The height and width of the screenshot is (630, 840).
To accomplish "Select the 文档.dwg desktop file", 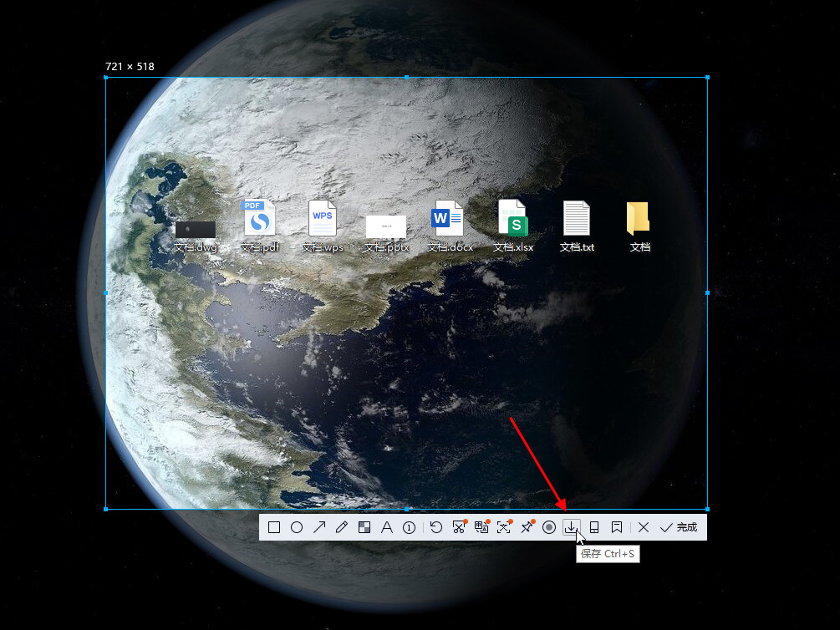I will pos(196,236).
